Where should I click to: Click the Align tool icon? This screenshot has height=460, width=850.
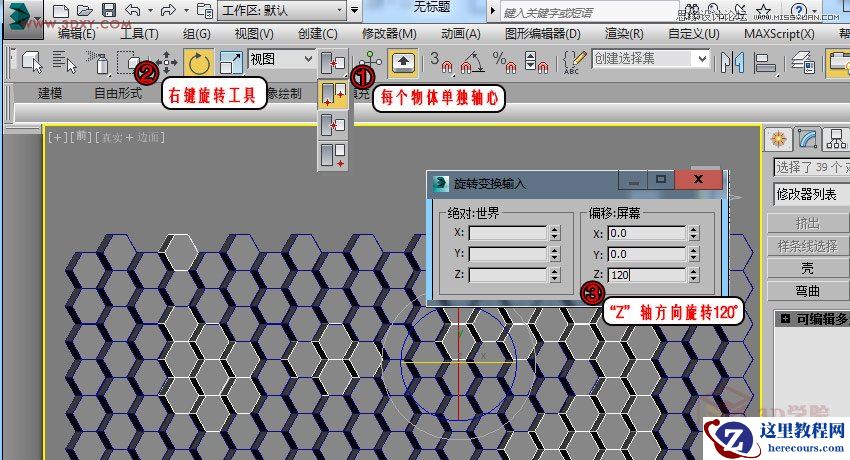click(x=765, y=63)
